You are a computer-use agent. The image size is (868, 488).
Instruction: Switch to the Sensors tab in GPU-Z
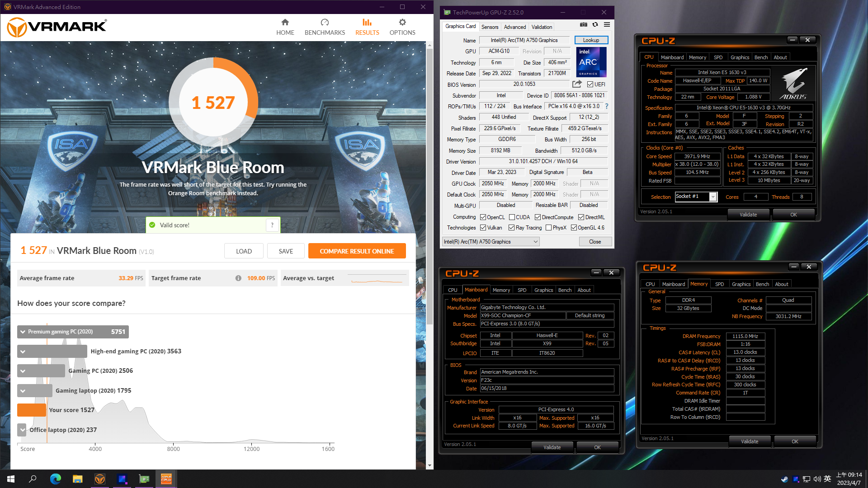(x=490, y=27)
